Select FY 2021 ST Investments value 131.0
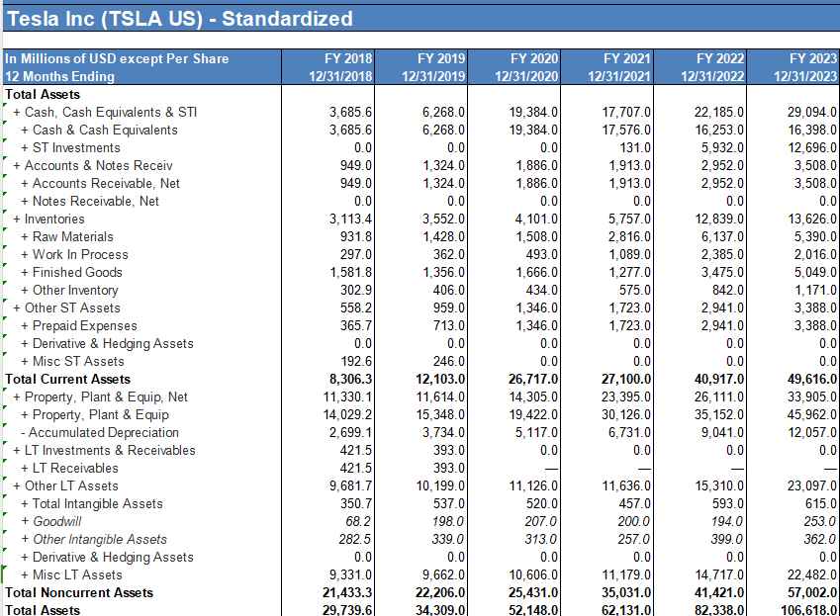The width and height of the screenshot is (840, 616). point(635,147)
